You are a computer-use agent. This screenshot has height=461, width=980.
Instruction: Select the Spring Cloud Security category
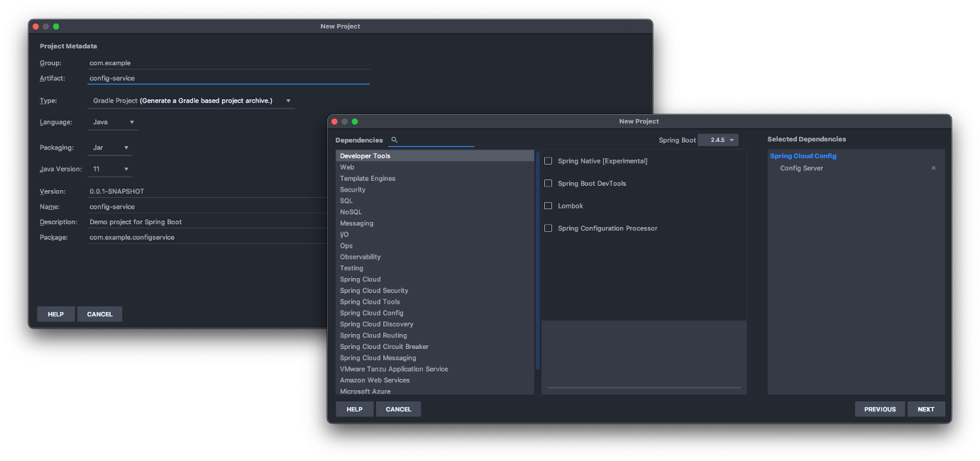[435, 291]
